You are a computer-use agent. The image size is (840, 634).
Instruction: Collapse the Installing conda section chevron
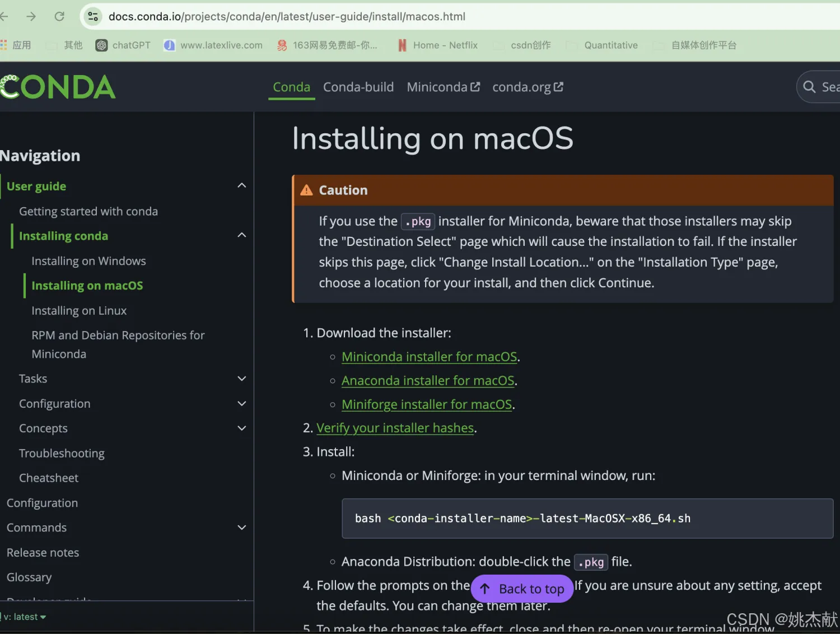click(242, 235)
